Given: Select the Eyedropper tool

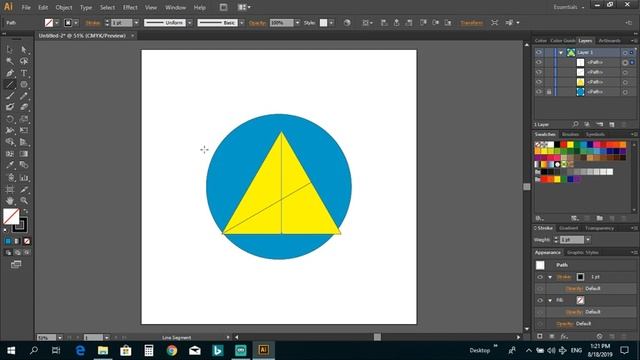Looking at the screenshot, I should pyautogui.click(x=10, y=165).
